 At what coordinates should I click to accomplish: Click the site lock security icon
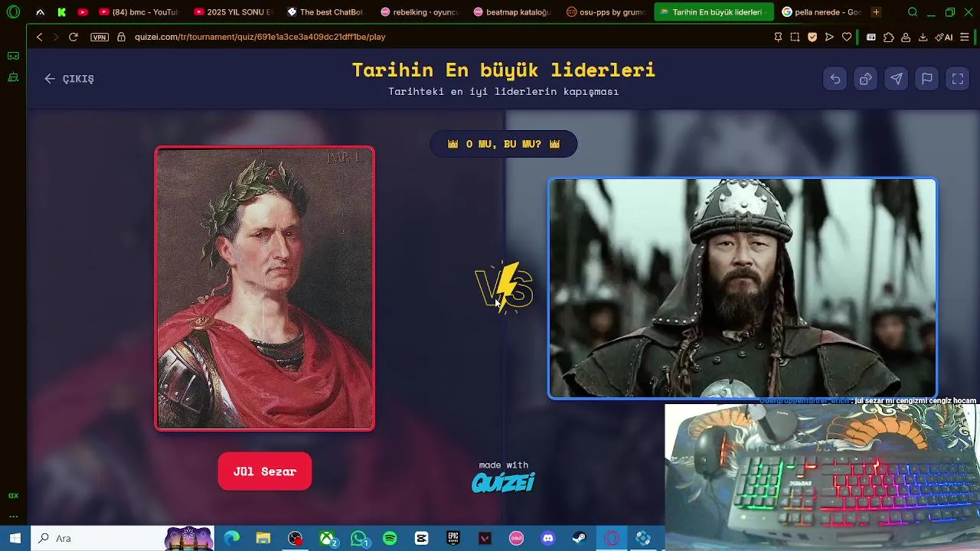pyautogui.click(x=121, y=37)
